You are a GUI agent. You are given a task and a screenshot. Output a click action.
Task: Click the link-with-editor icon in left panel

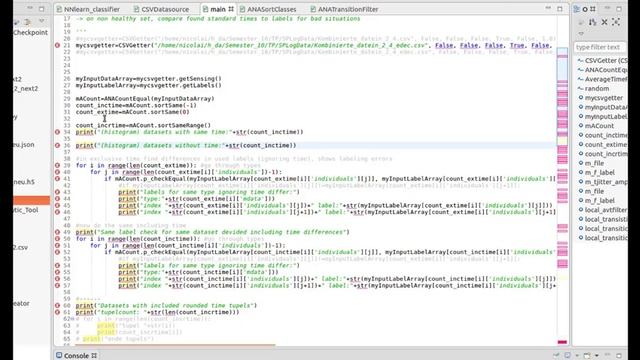click(27, 22)
